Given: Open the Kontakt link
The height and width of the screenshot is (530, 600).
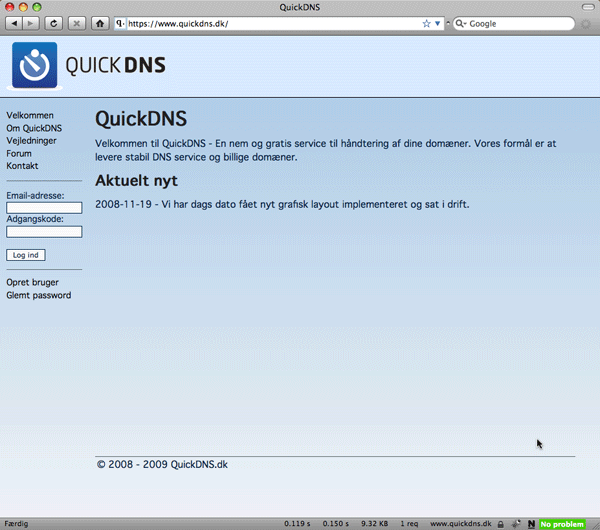Looking at the screenshot, I should tap(22, 166).
